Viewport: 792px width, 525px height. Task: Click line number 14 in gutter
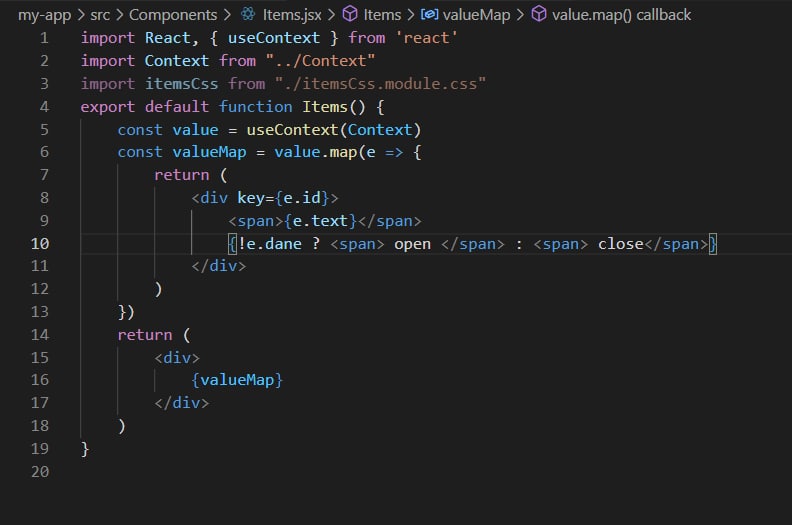pyautogui.click(x=40, y=335)
